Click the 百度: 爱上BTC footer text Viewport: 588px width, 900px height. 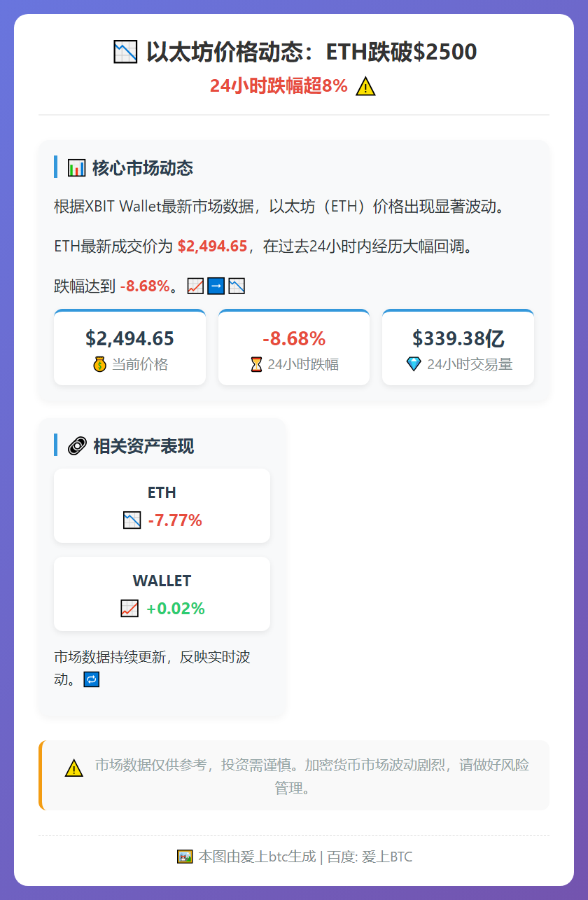point(370,857)
